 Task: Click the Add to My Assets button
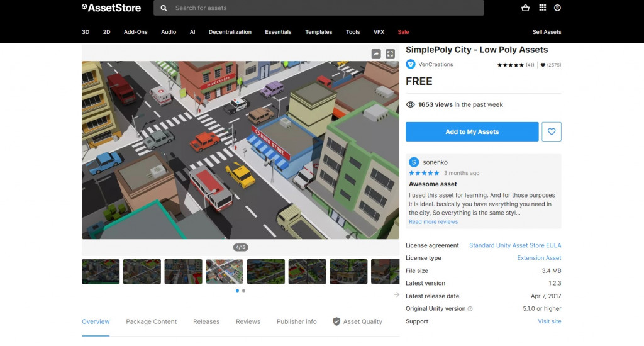[x=472, y=131]
